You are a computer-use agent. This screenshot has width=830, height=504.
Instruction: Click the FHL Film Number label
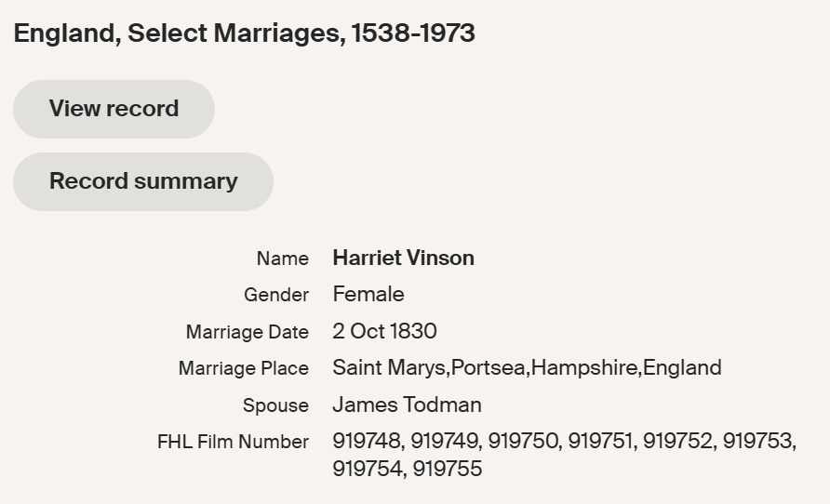(233, 442)
